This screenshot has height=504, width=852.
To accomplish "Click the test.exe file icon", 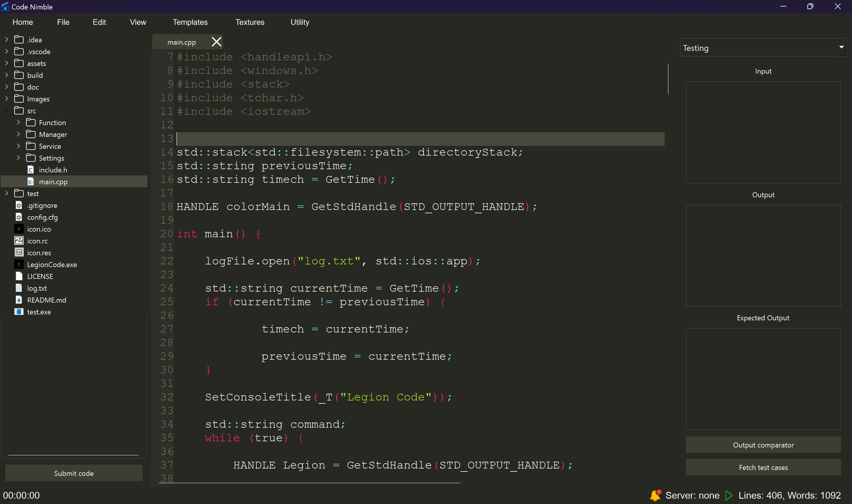I will point(19,312).
